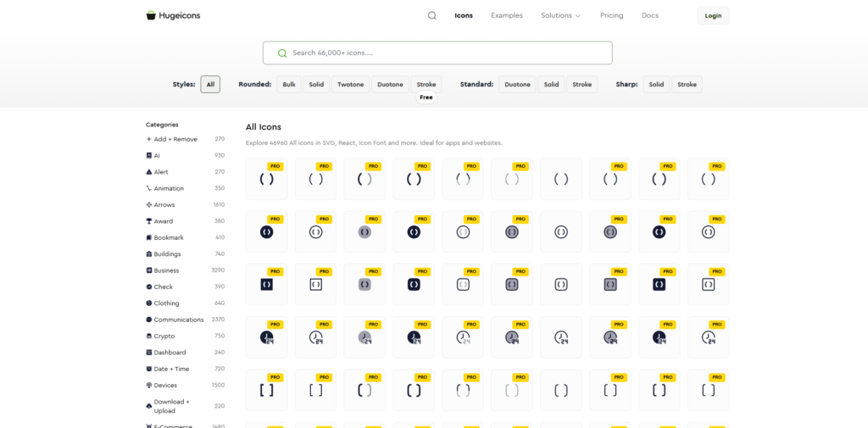868x428 pixels.
Task: Select the Rounded Twotone style filter
Action: point(350,85)
